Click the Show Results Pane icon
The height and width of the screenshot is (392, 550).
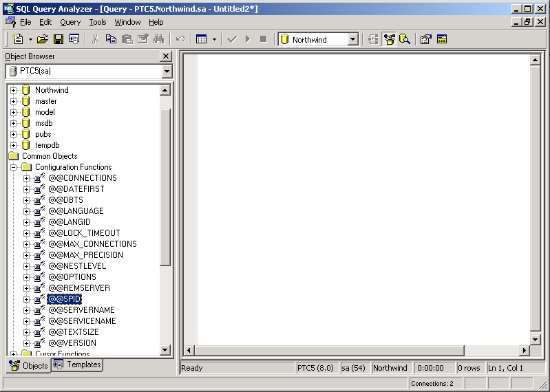tap(442, 39)
